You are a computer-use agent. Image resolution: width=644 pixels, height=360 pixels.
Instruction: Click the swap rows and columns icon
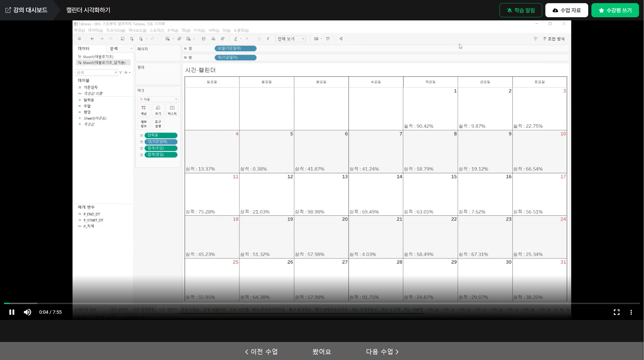(x=204, y=39)
